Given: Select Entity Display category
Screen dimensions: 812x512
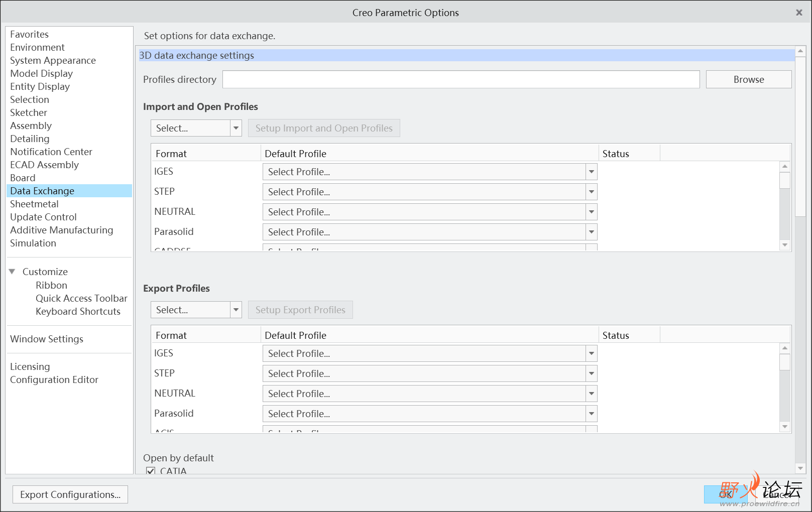Looking at the screenshot, I should [40, 86].
